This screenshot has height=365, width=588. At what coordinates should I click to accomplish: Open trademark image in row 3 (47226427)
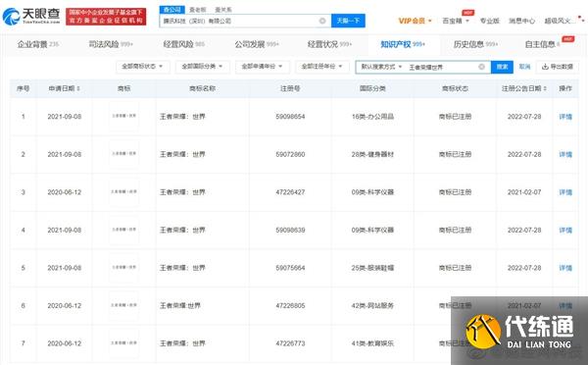123,192
